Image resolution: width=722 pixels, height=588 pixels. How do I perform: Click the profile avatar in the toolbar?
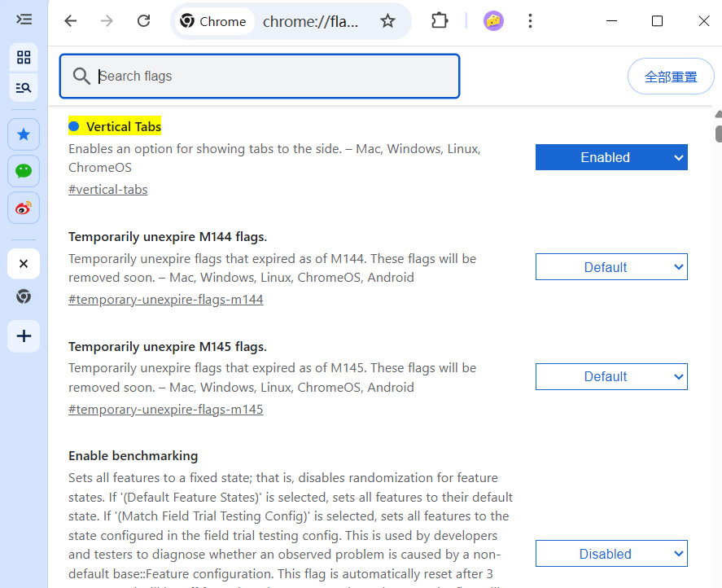tap(493, 20)
